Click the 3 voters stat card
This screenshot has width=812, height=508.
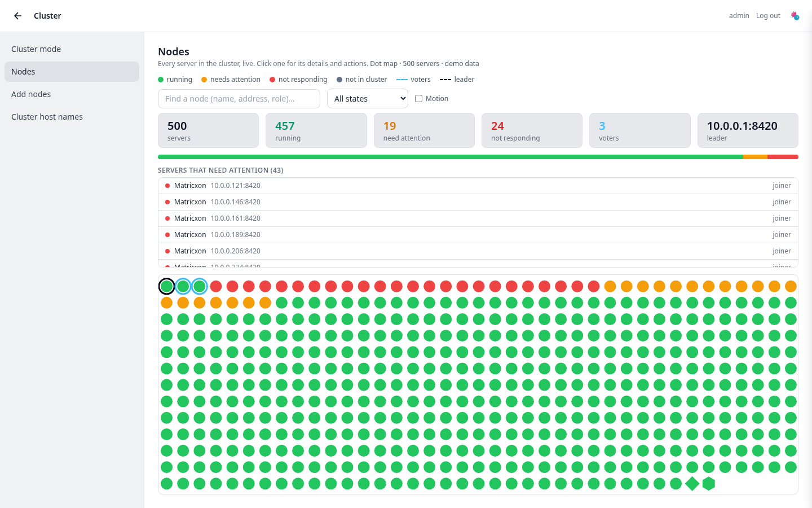(640, 130)
